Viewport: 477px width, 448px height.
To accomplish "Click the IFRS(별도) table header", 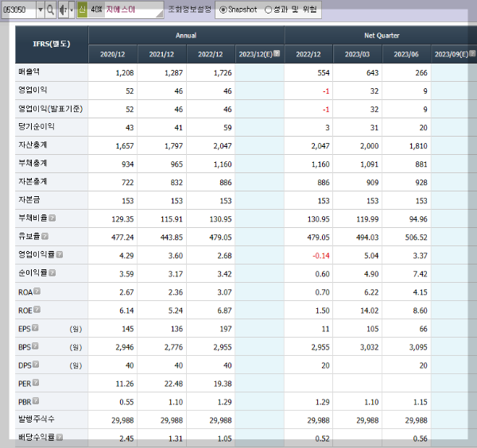I will pyautogui.click(x=52, y=44).
